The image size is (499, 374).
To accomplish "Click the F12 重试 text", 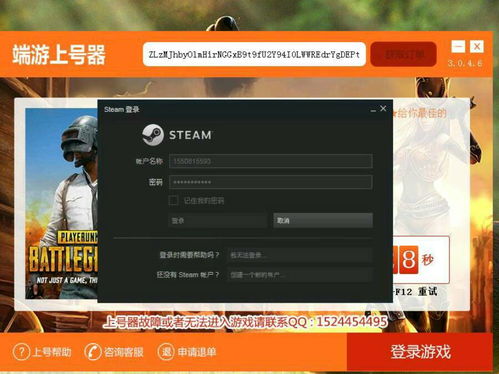I will pos(415,292).
